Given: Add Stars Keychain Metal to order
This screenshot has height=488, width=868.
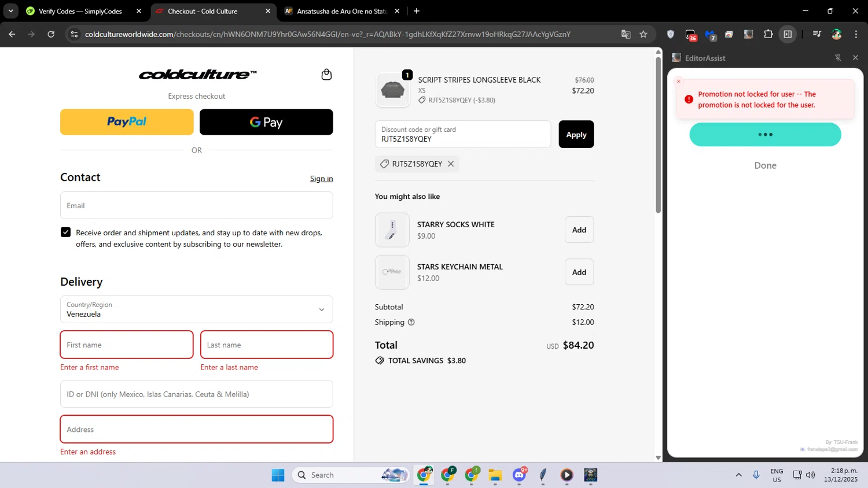Looking at the screenshot, I should tap(579, 272).
